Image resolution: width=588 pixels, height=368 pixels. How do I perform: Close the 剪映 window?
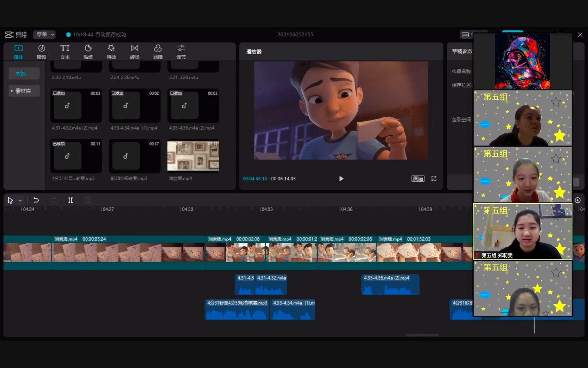[x=580, y=35]
